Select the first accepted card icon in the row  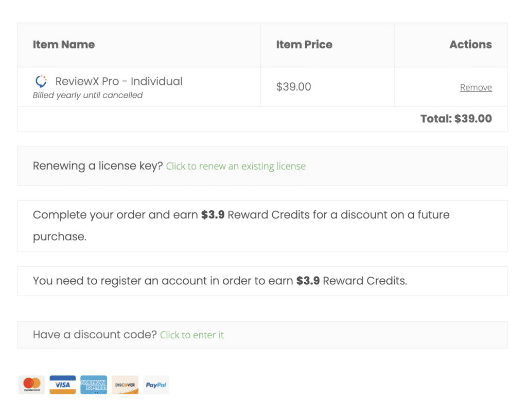[x=31, y=385]
